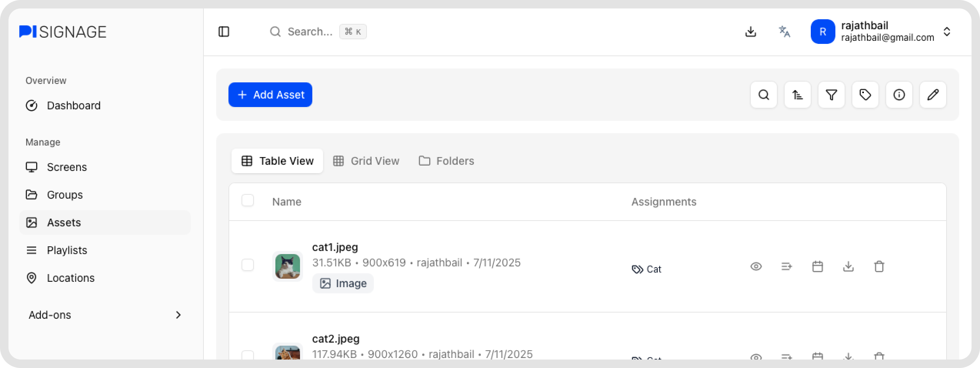980x368 pixels.
Task: Click the Add Asset button
Action: pos(270,95)
